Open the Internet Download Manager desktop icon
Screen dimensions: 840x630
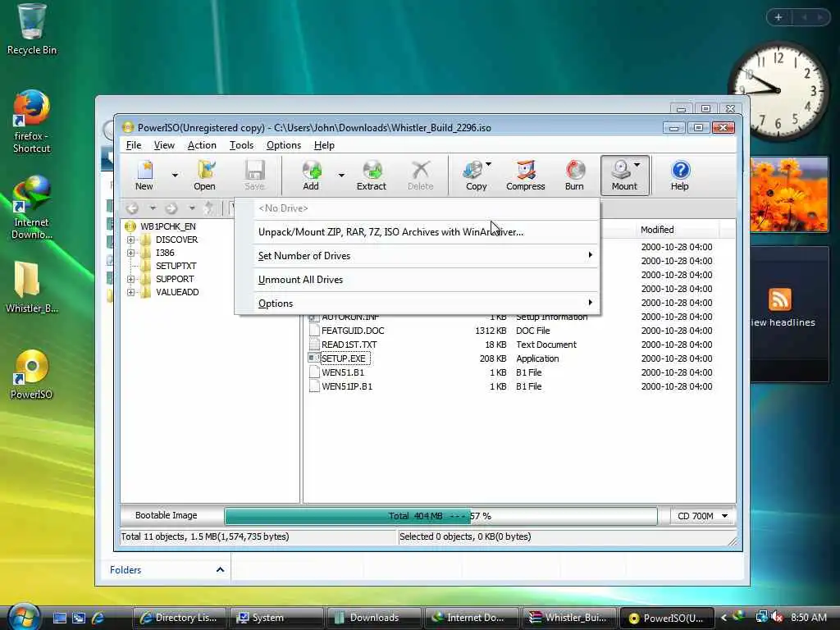(32, 208)
